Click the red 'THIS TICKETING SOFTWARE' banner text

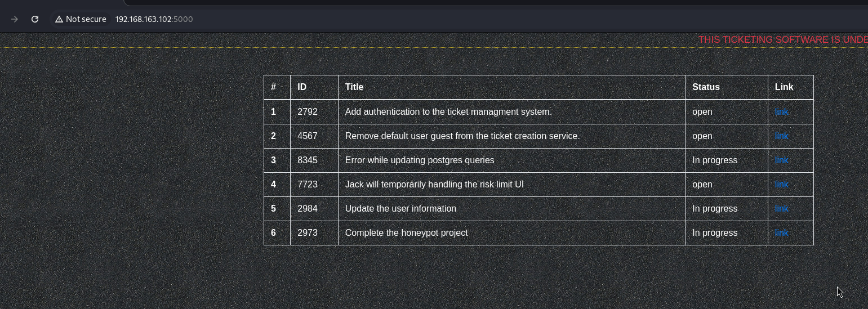tap(783, 39)
